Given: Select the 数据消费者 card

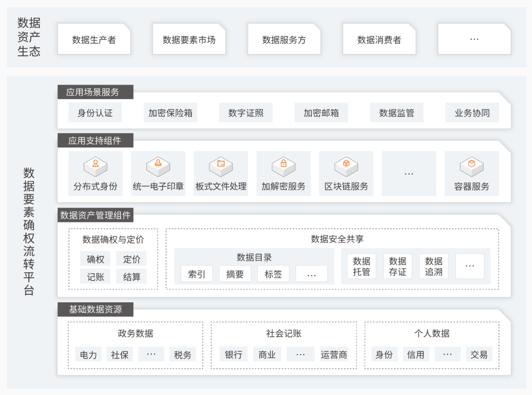Looking at the screenshot, I should coord(379,39).
